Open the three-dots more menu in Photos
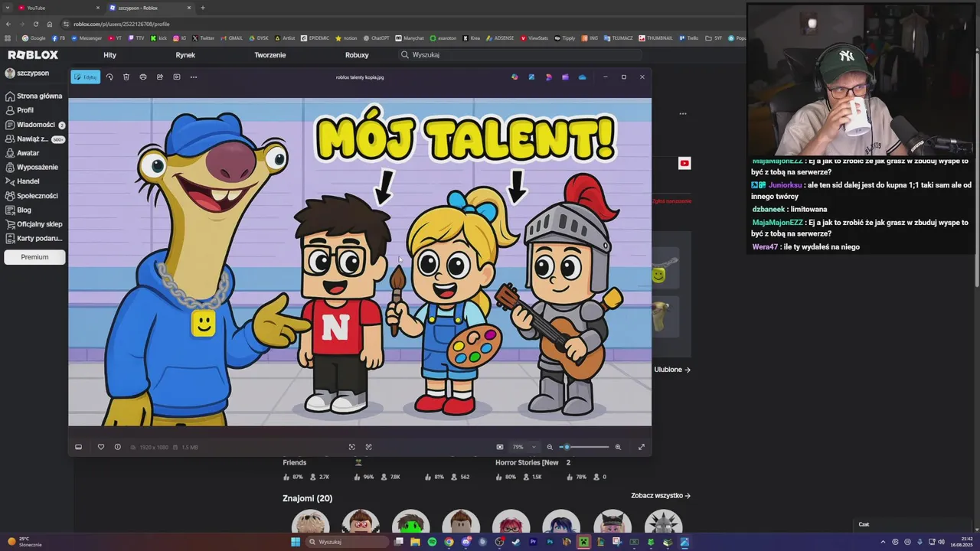This screenshot has height=551, width=980. pos(194,77)
